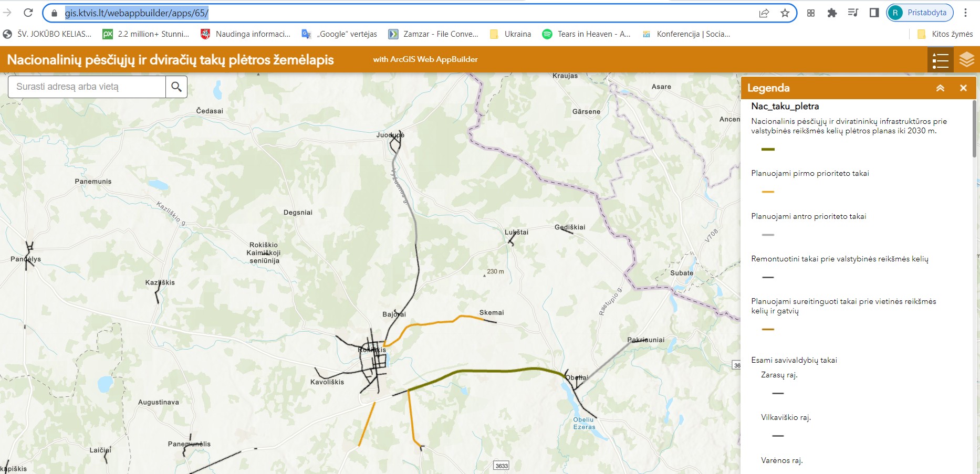Open '2.2 million+ Stunni...' bookmark

click(146, 34)
